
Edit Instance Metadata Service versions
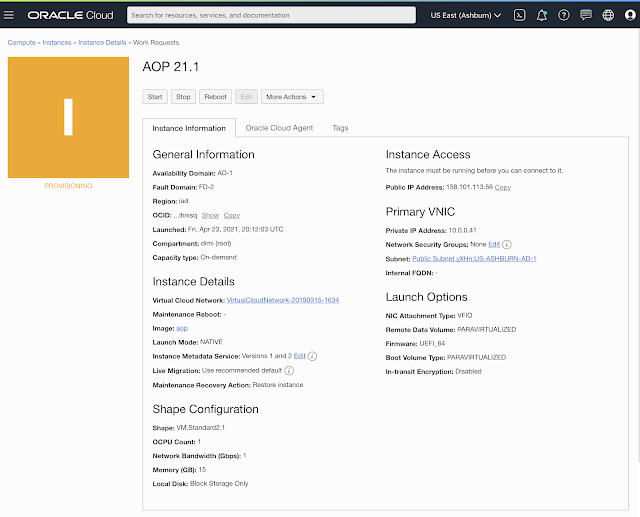pyautogui.click(x=299, y=356)
